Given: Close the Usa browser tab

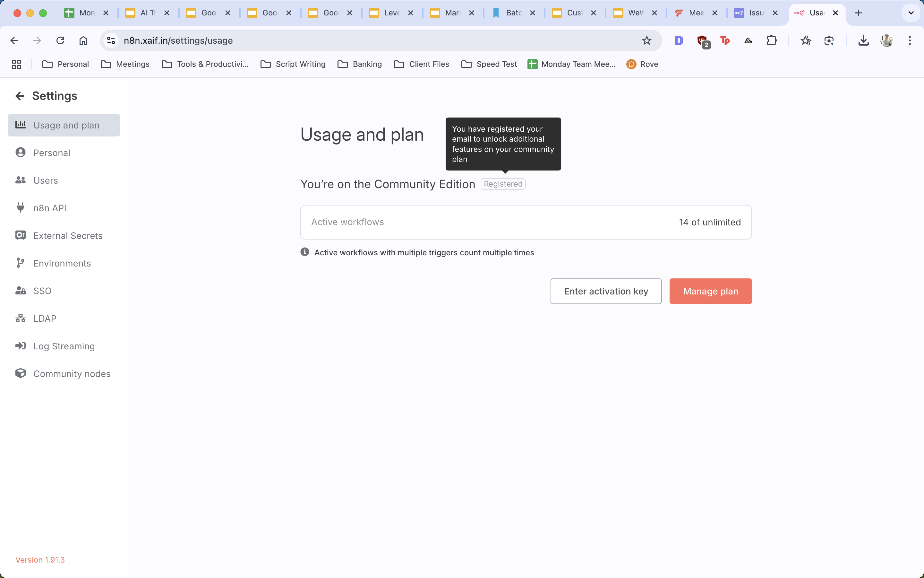Looking at the screenshot, I should tap(835, 13).
